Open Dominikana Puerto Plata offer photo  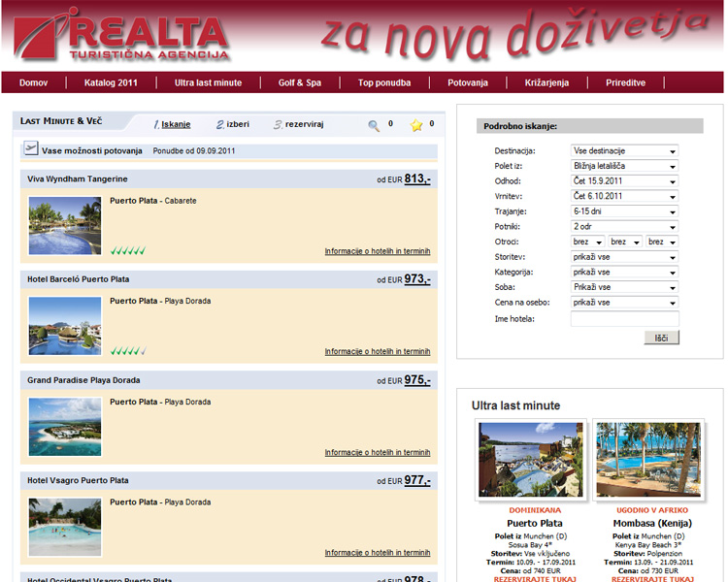click(531, 460)
